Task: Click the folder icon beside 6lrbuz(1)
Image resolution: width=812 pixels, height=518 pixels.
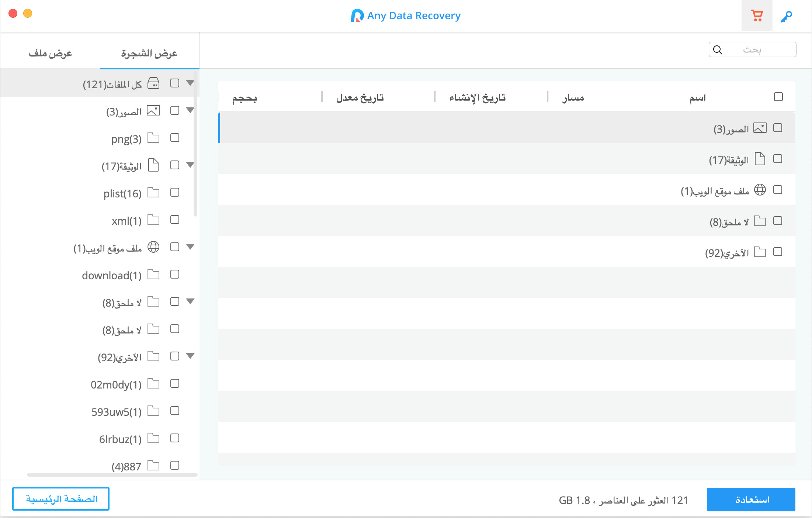Action: (153, 438)
